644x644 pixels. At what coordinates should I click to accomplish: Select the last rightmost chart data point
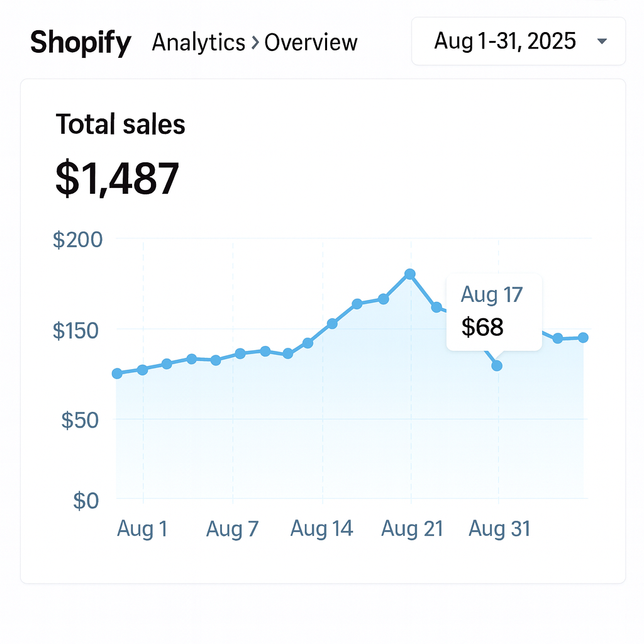[583, 338]
